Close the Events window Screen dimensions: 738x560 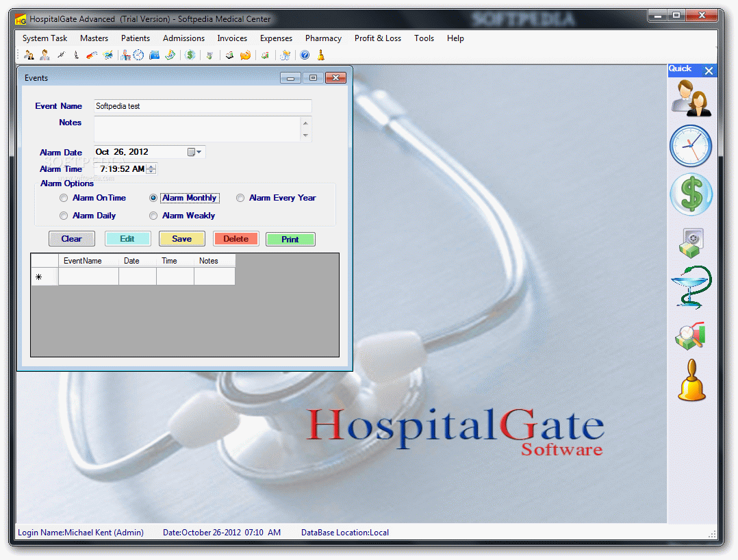335,77
